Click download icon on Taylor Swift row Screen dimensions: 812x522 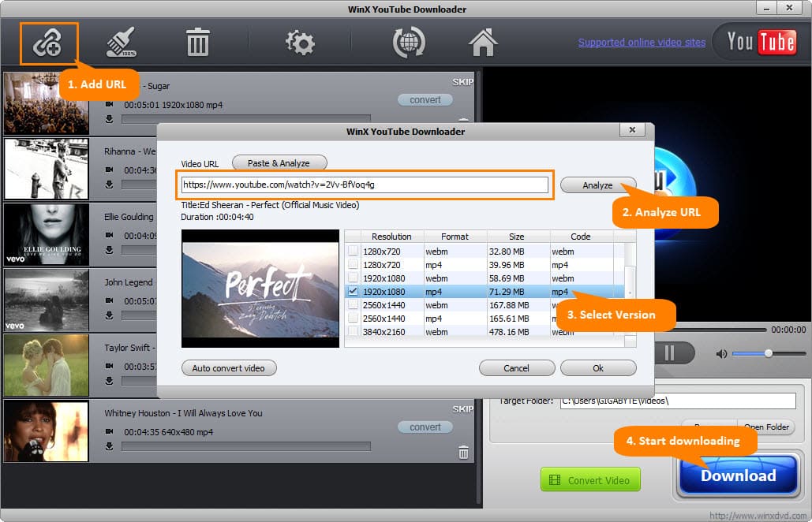click(x=109, y=381)
